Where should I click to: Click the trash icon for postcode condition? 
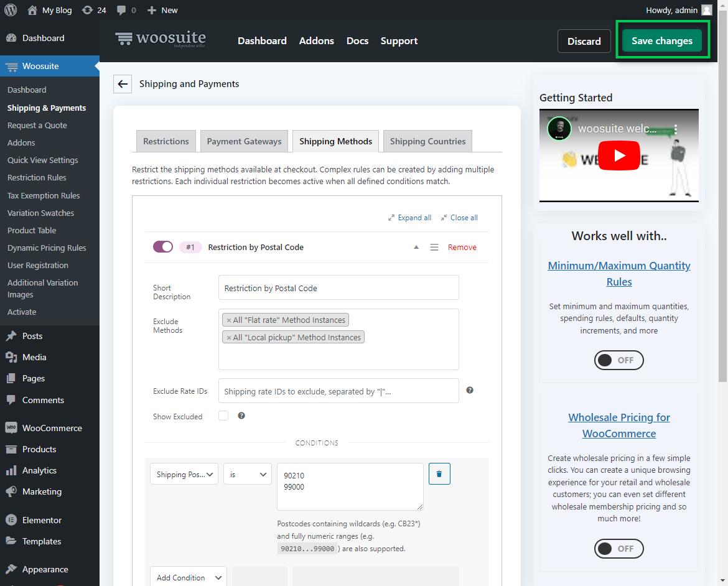point(439,473)
